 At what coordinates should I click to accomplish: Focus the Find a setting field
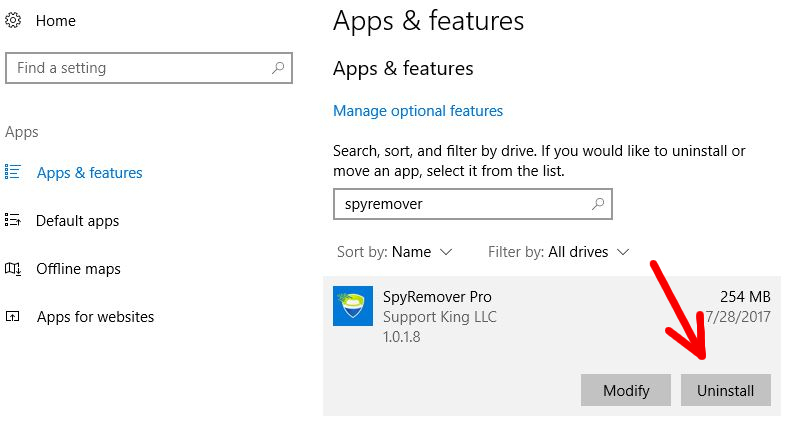click(149, 67)
